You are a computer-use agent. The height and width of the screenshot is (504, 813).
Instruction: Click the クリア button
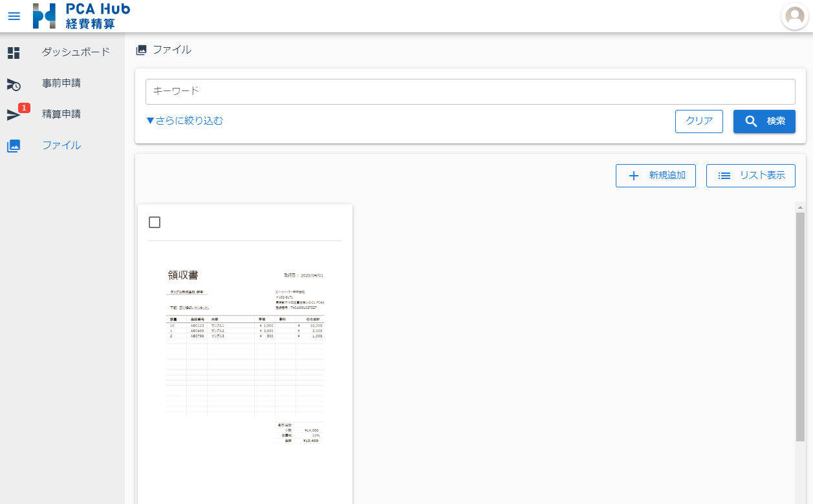pyautogui.click(x=699, y=121)
